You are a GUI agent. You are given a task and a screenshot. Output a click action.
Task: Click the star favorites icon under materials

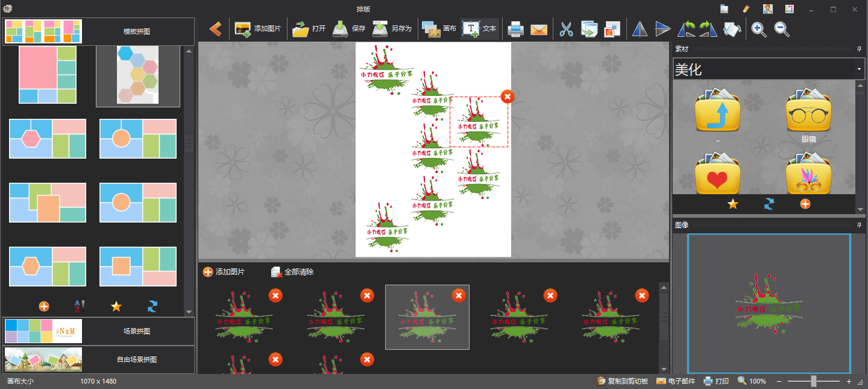(x=732, y=204)
